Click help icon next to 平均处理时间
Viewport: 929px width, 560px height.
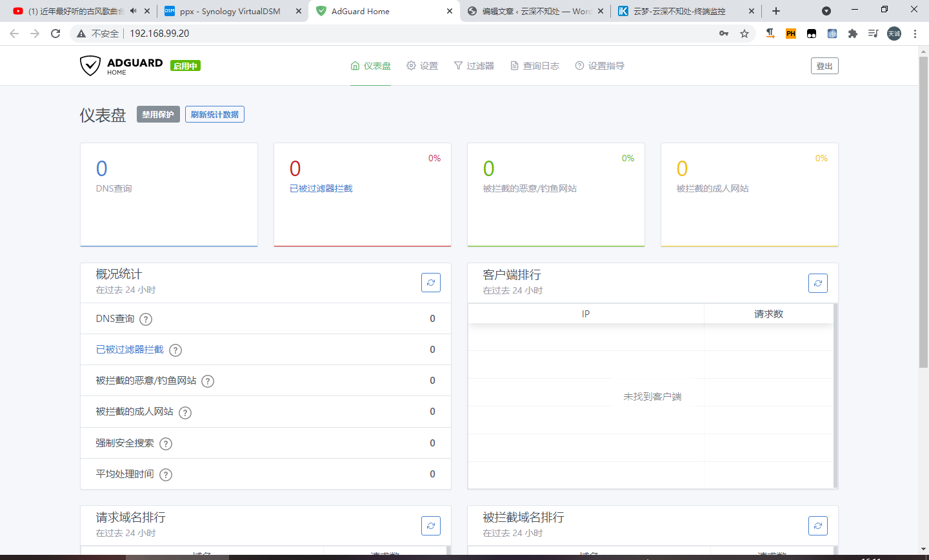click(166, 475)
